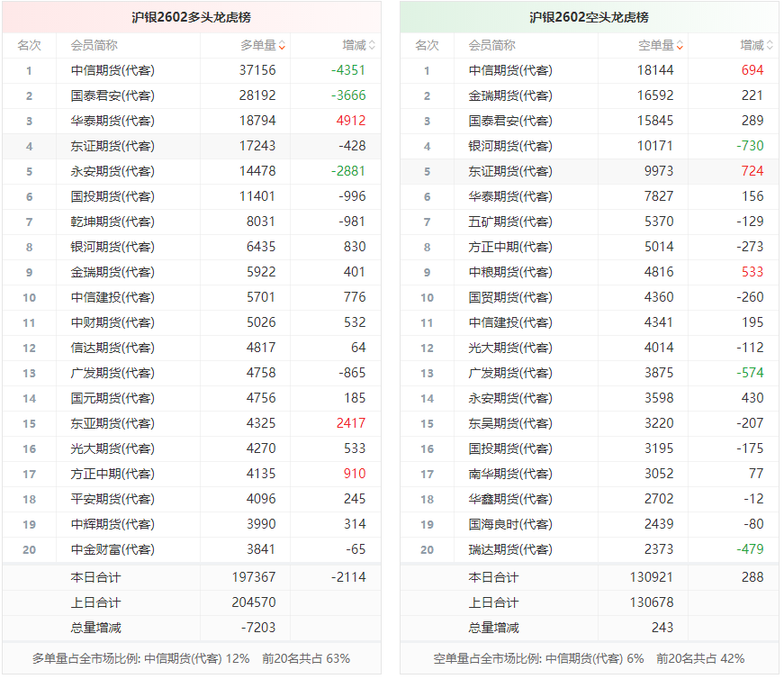
Task: Click 名次 header in short table
Action: tap(427, 46)
